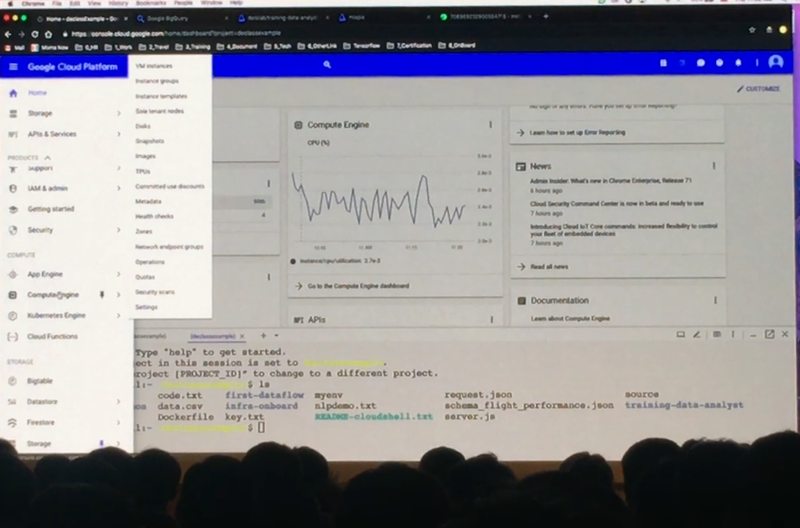This screenshot has width=800, height=528.
Task: Open the notifications bell
Action: [738, 63]
